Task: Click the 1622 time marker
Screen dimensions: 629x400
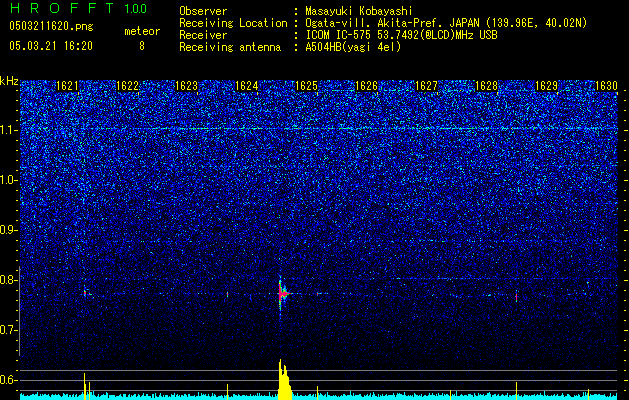Action: tap(127, 86)
